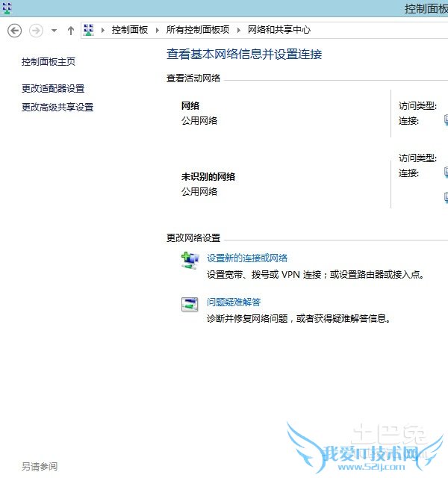Click 公用网络 under 未识别的网络
The image size is (448, 478).
click(199, 192)
